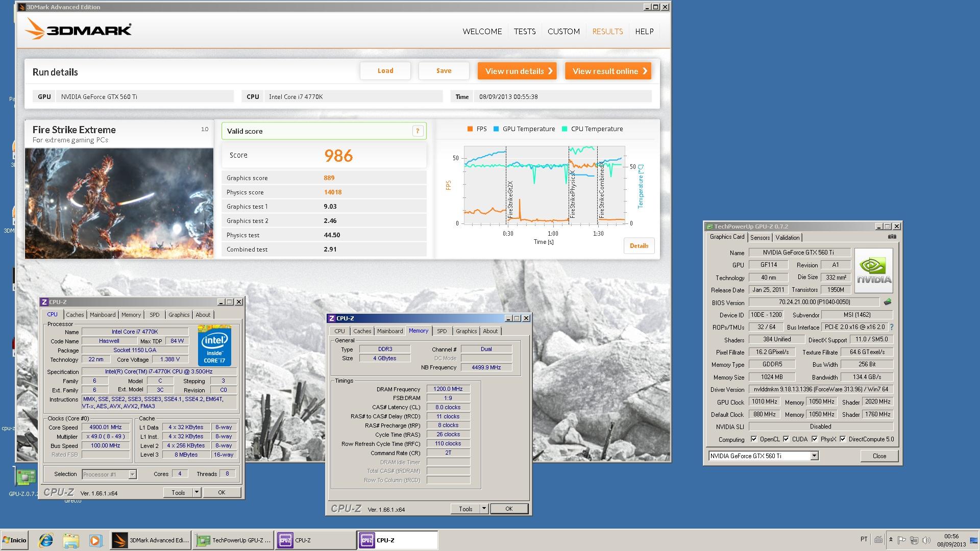Go to the CUSTOM page in 3DMark
980x551 pixels.
coord(563,31)
